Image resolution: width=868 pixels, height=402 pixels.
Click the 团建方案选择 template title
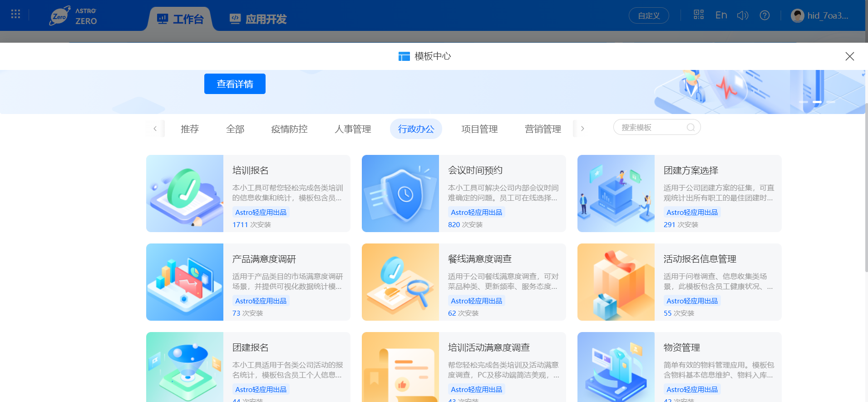point(691,170)
